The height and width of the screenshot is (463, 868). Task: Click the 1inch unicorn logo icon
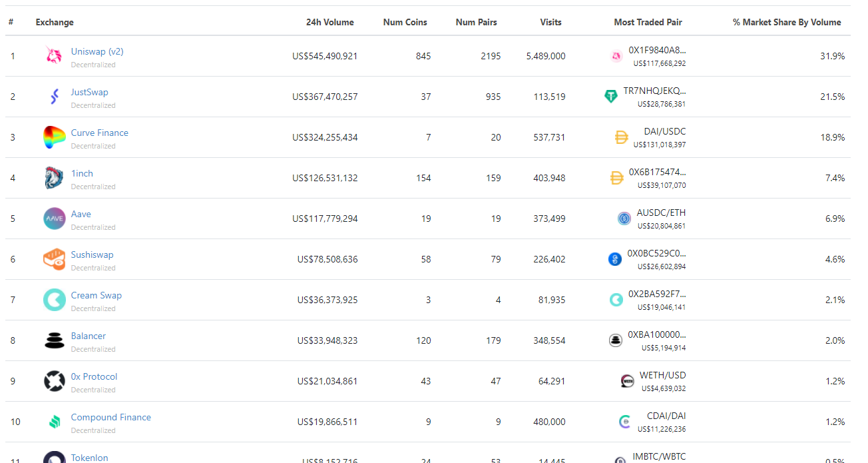[54, 178]
